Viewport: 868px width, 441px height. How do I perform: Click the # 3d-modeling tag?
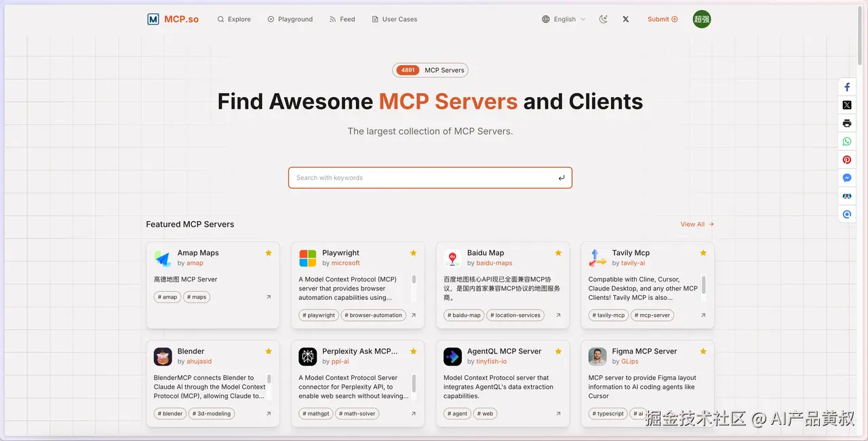[212, 413]
